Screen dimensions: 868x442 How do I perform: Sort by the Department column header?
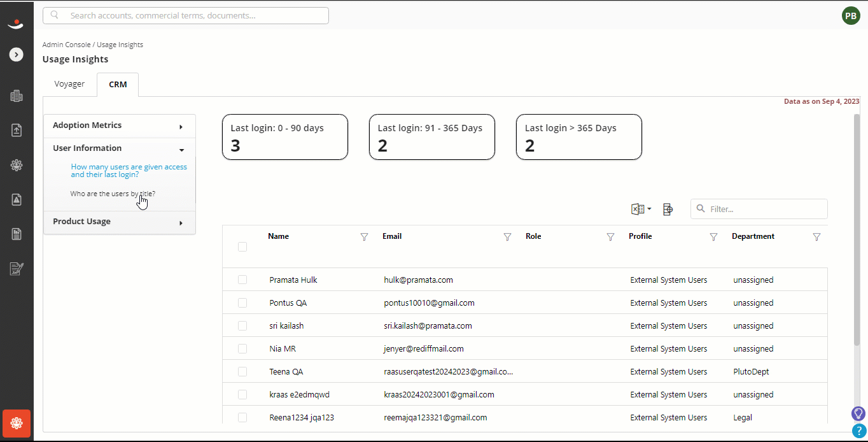click(x=753, y=236)
